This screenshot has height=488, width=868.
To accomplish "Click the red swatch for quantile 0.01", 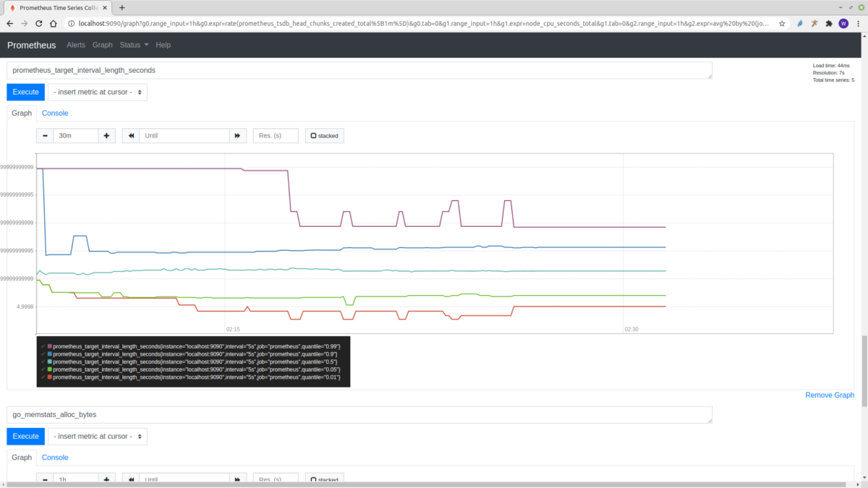I will [x=50, y=377].
